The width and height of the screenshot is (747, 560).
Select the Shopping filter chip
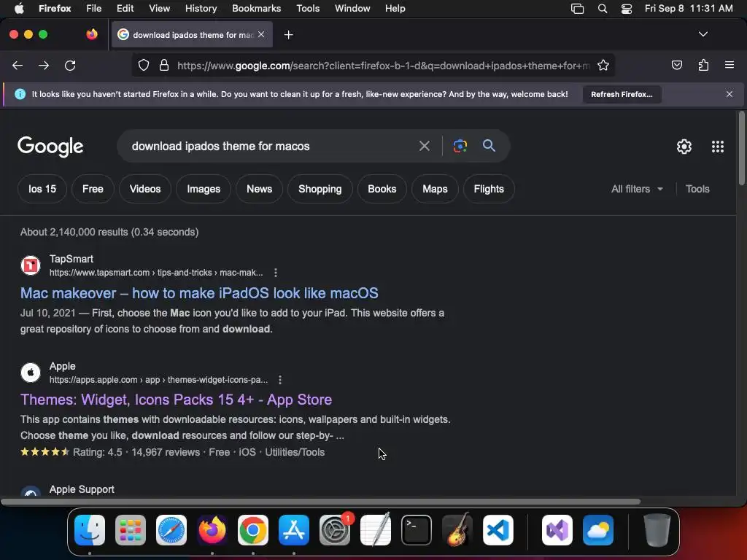coord(320,189)
